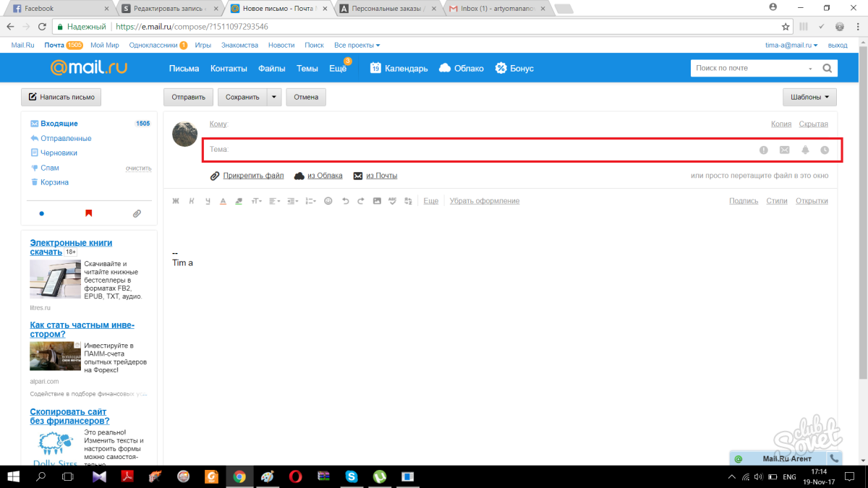Click the Отправить send button
This screenshot has height=488, width=868.
coord(189,97)
